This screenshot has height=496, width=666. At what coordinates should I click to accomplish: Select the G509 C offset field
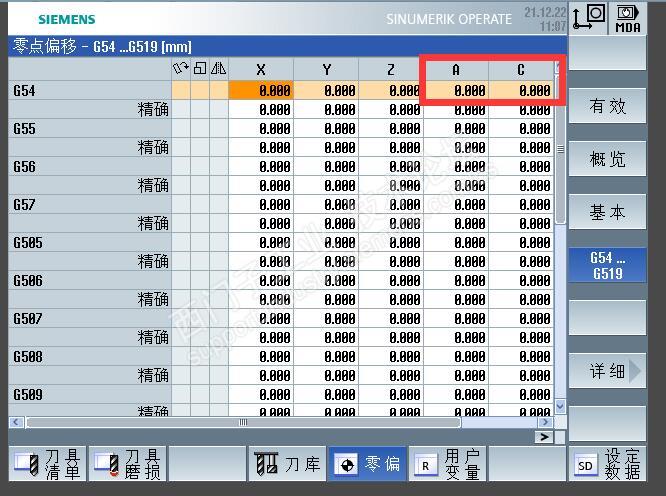pos(521,395)
